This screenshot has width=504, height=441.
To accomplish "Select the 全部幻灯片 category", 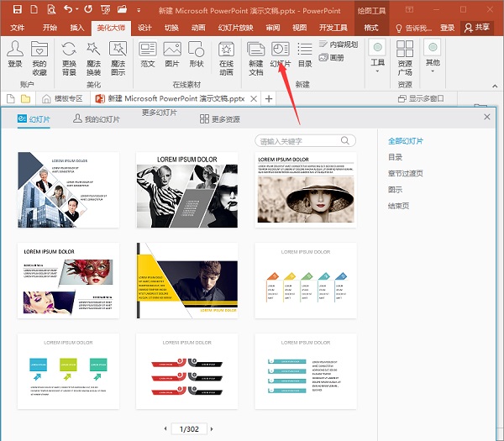I will tap(406, 141).
